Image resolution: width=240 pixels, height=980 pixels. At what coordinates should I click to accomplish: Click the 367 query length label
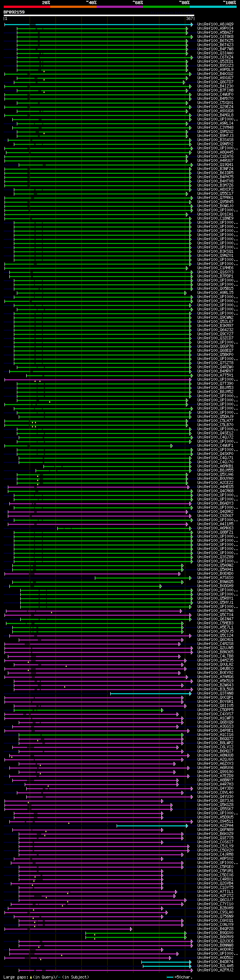pyautogui.click(x=189, y=19)
